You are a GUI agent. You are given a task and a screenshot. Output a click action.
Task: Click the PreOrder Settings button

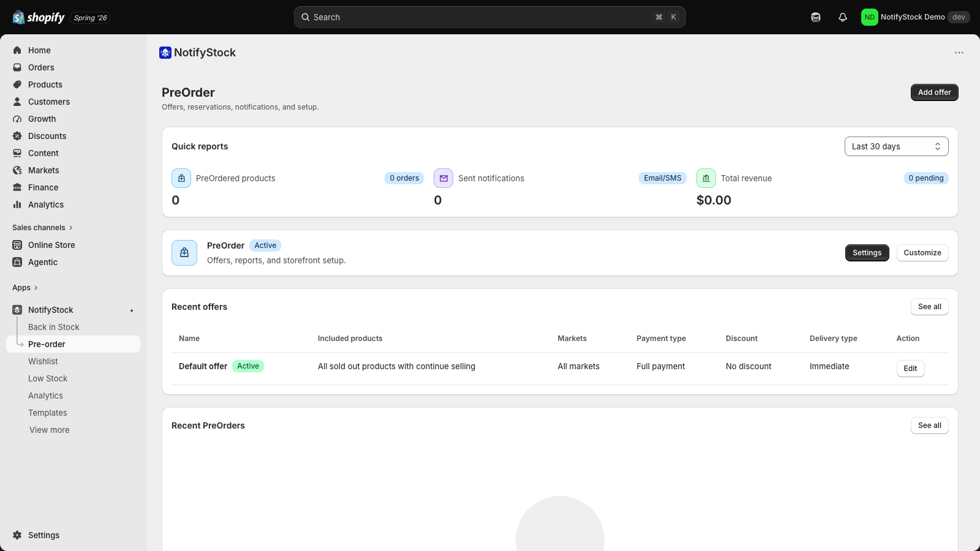[x=867, y=253]
